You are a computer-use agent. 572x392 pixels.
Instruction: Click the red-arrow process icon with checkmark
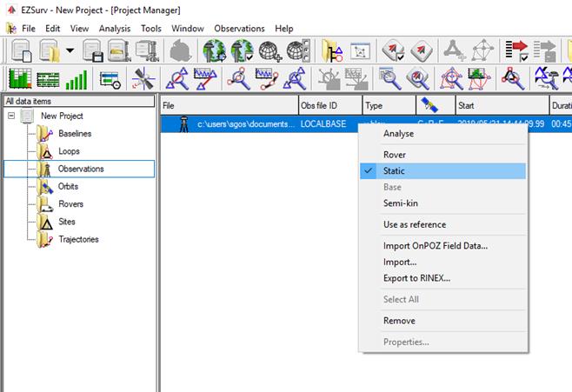(x=393, y=50)
